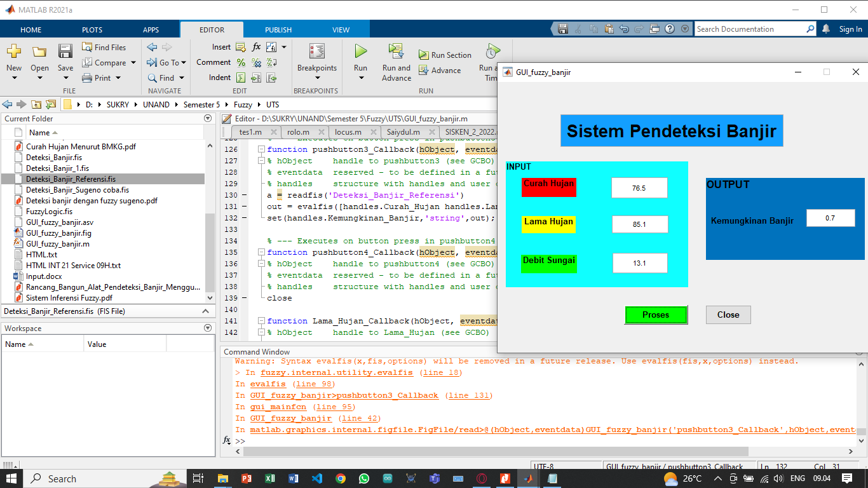Click the navigate Back arrow in ribbon
This screenshot has width=868, height=488.
[152, 47]
